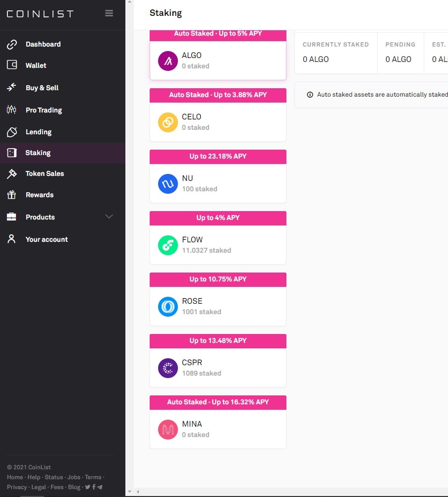Click the Staking page heading
The width and height of the screenshot is (448, 497).
click(x=166, y=13)
